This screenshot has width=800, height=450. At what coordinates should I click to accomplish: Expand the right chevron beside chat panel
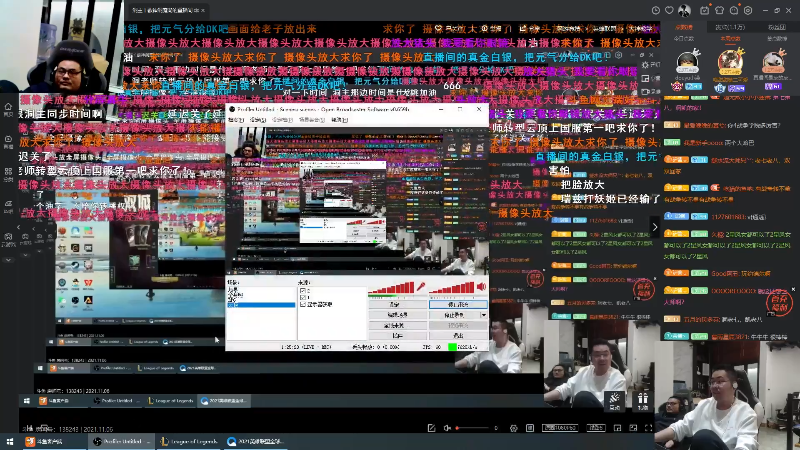click(655, 227)
